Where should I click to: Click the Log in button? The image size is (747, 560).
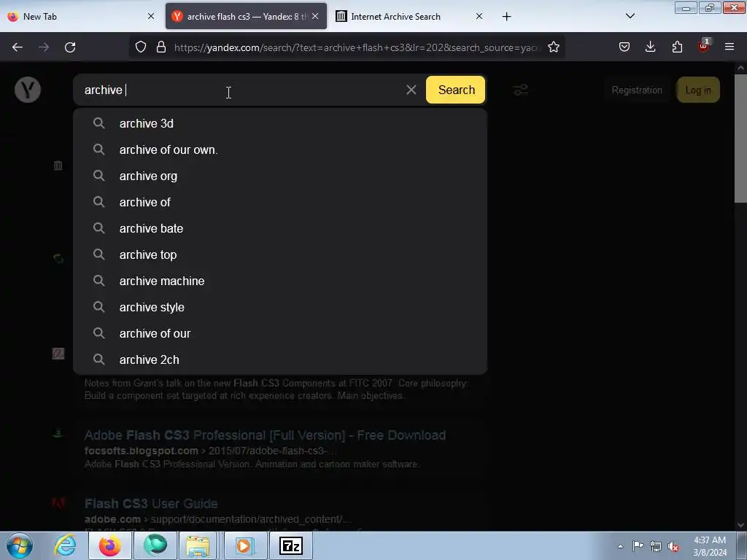coord(698,90)
